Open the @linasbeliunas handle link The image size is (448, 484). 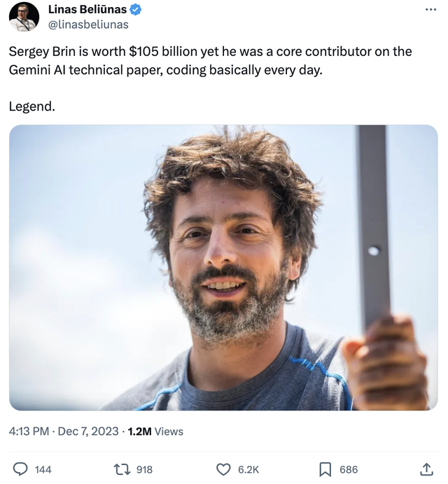point(88,25)
